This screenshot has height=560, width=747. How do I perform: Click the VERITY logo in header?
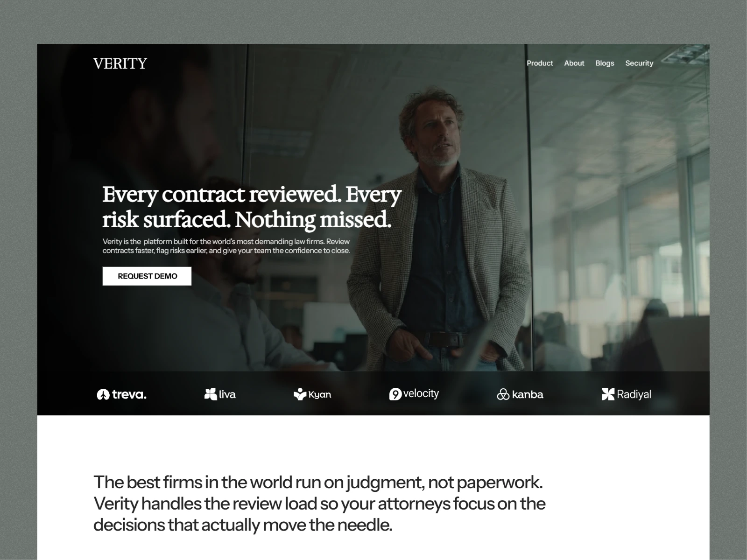tap(120, 63)
